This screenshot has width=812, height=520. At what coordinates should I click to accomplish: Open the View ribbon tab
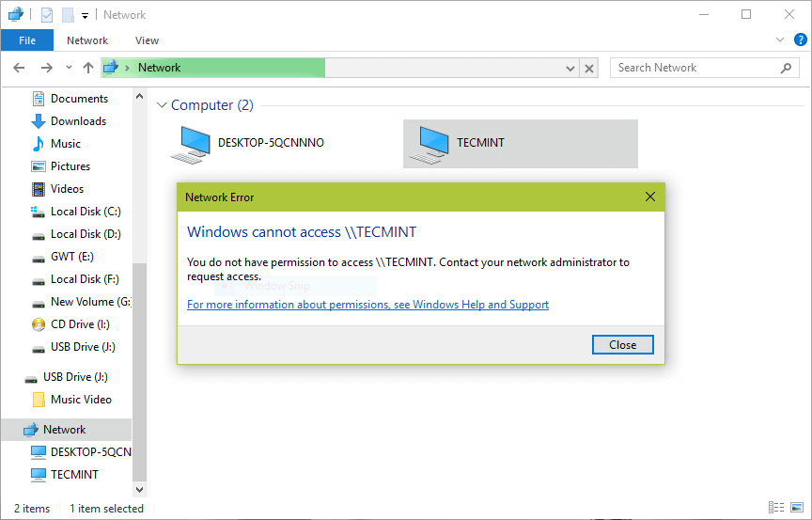pos(147,40)
